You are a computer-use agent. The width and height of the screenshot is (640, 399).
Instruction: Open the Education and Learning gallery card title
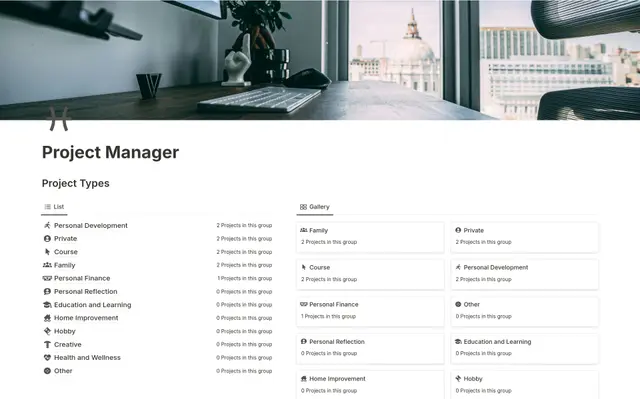click(x=497, y=341)
